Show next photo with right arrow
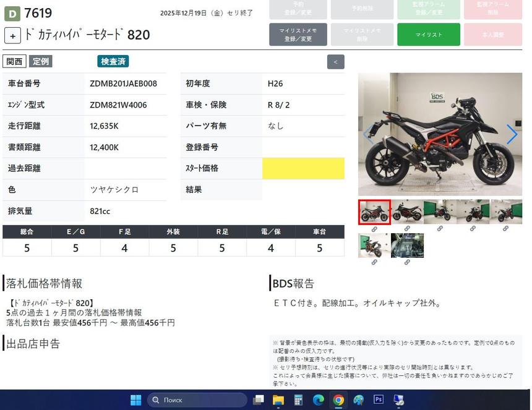The image size is (532, 410). 512,134
